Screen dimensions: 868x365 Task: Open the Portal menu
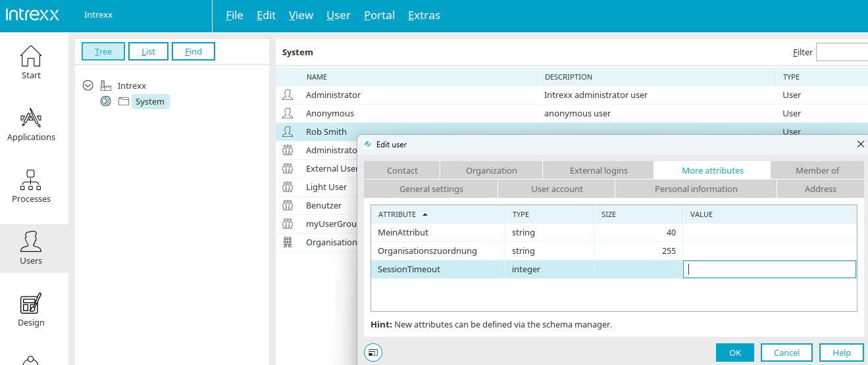click(x=379, y=15)
